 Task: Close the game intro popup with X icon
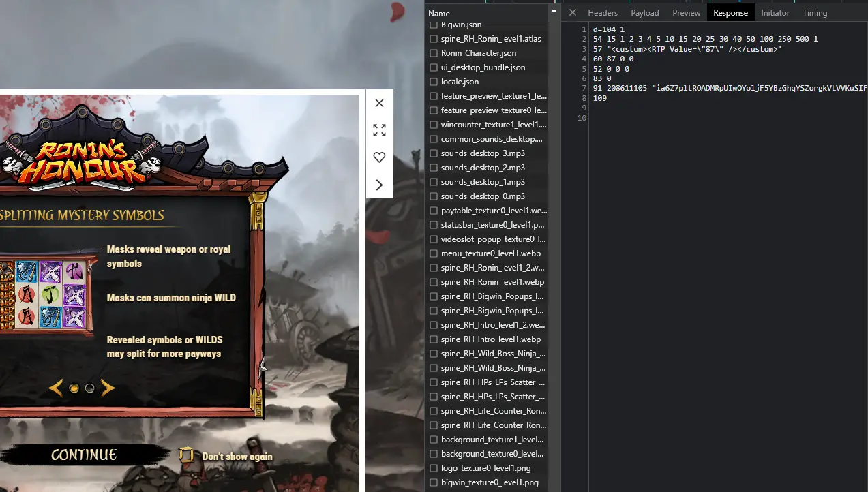tap(379, 103)
